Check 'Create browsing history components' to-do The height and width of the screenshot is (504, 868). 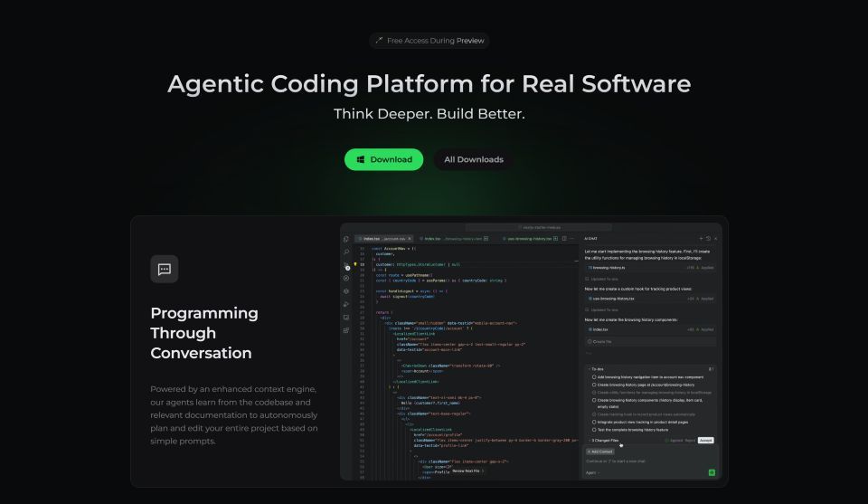594,400
